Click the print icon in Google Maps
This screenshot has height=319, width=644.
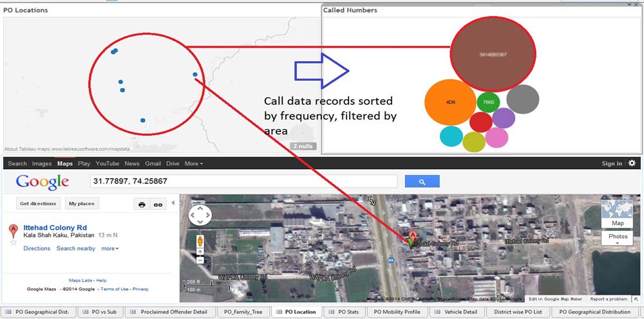click(x=142, y=204)
